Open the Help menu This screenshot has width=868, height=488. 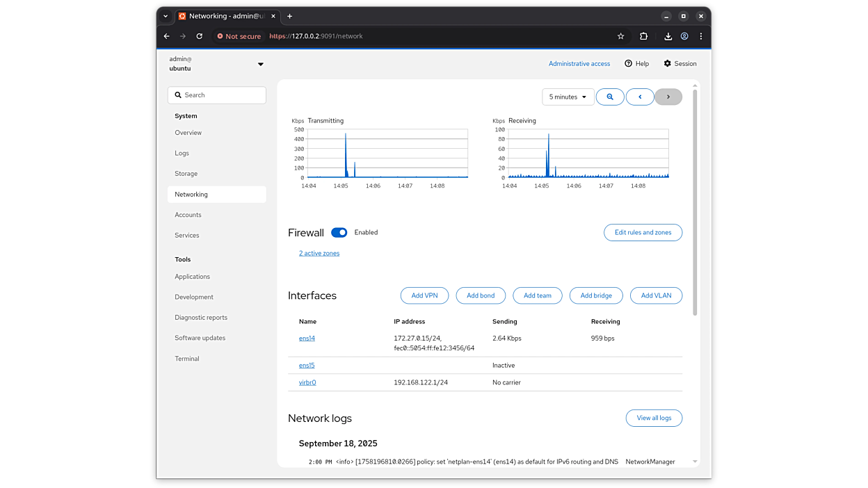(x=636, y=63)
